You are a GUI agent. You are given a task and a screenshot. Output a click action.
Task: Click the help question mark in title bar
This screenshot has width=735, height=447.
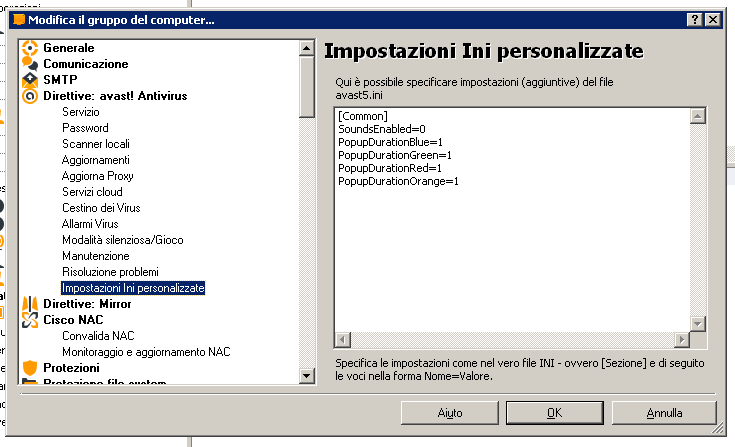tap(695, 20)
